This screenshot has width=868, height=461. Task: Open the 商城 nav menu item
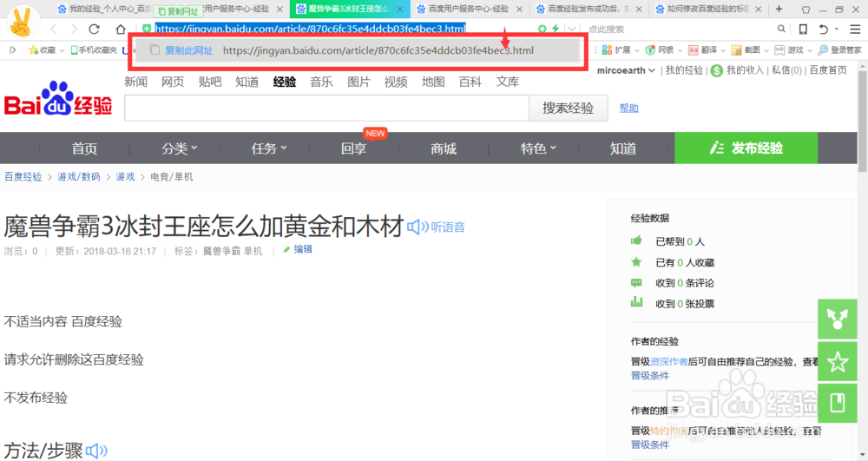[444, 148]
